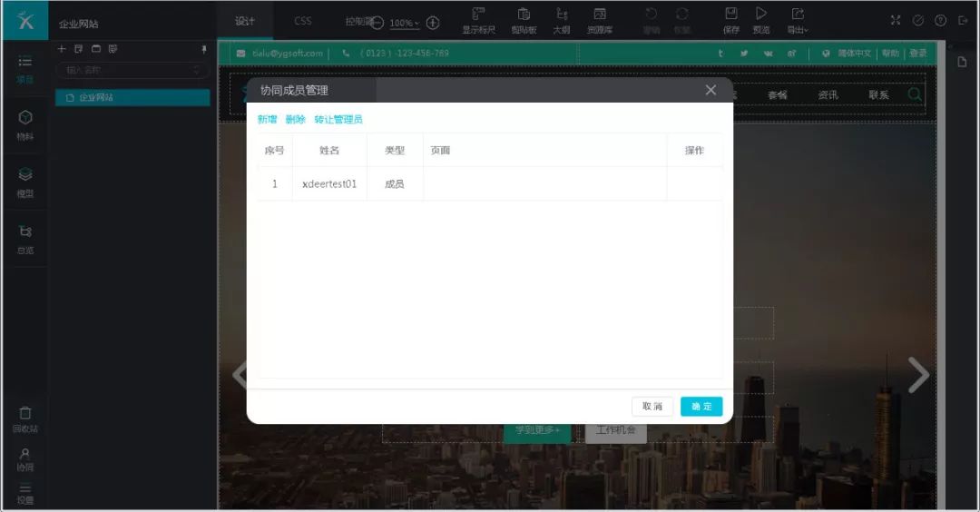Zoom in with the plus icon

pyautogui.click(x=433, y=23)
